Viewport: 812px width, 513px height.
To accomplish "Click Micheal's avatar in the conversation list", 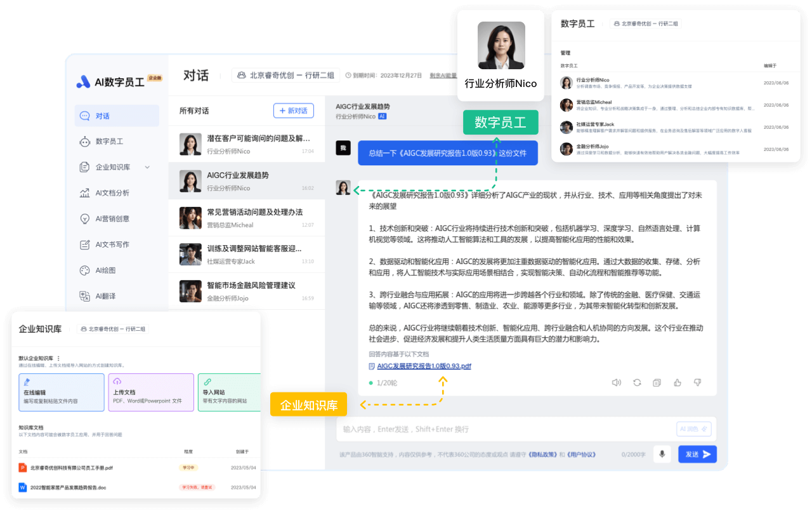I will [190, 218].
